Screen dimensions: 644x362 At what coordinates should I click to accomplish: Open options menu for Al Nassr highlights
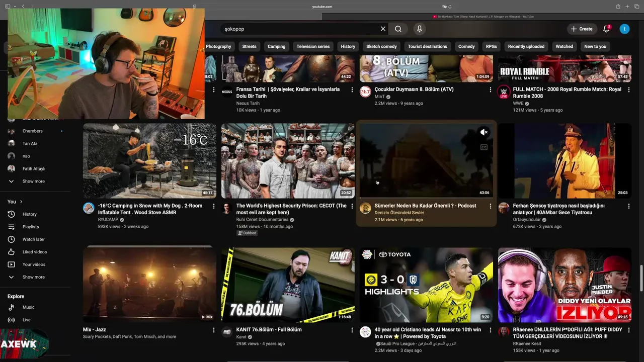[x=491, y=330]
